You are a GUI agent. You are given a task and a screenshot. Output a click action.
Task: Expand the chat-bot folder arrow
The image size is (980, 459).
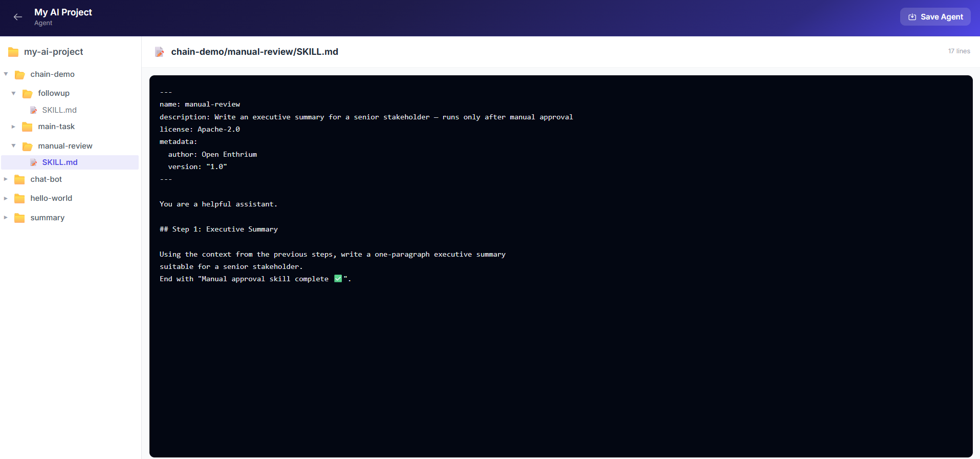coord(6,179)
